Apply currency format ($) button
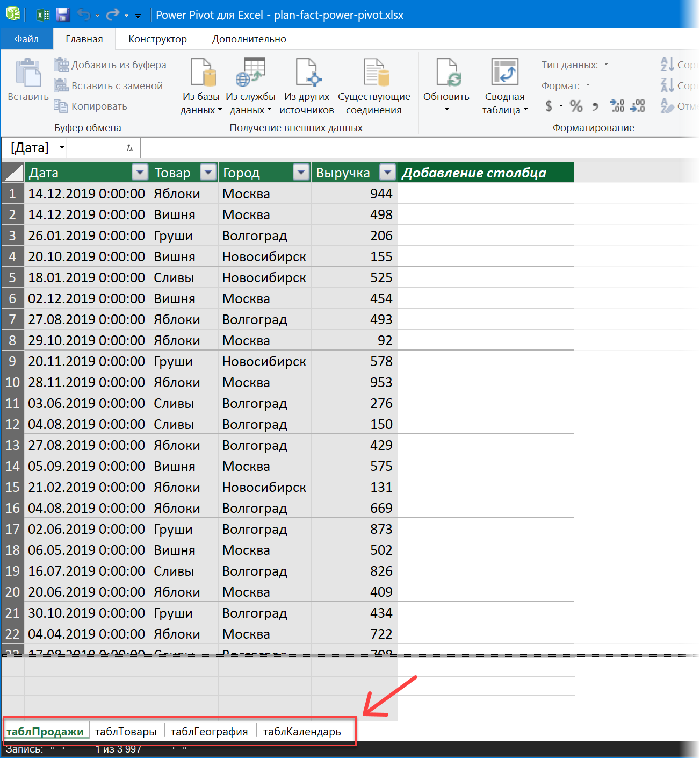 pyautogui.click(x=549, y=106)
